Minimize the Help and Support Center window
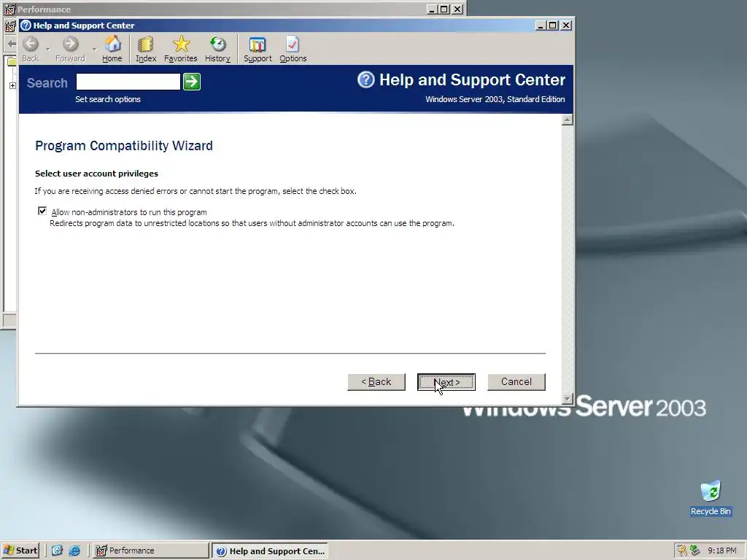The height and width of the screenshot is (560, 747). click(541, 26)
